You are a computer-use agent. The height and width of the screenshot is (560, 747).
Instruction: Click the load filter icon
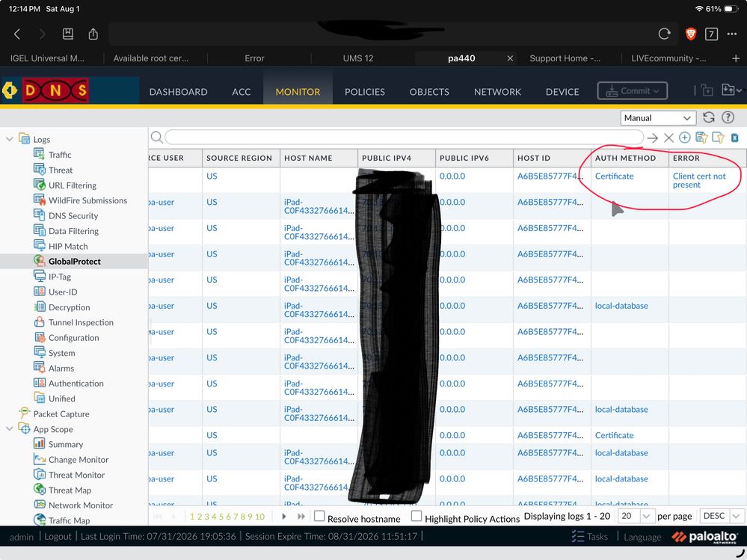(x=718, y=138)
